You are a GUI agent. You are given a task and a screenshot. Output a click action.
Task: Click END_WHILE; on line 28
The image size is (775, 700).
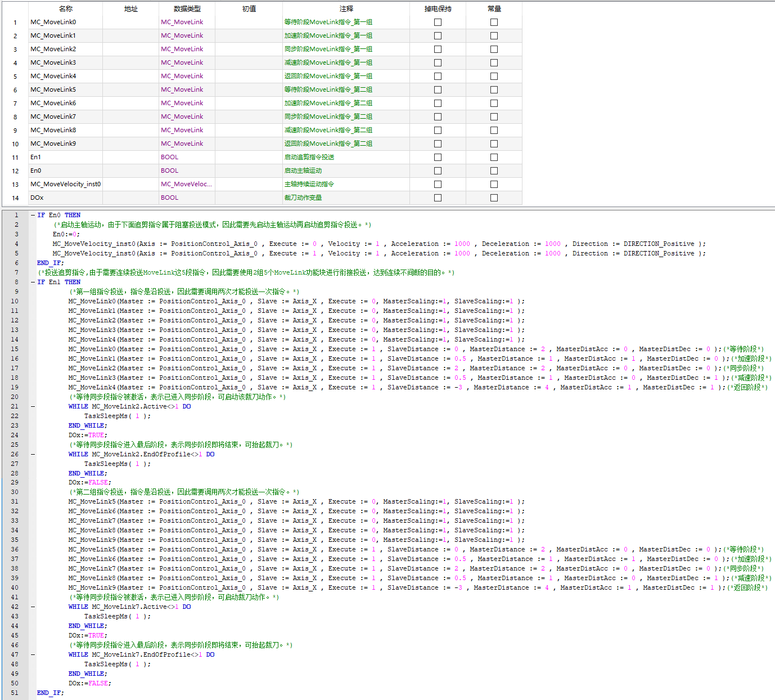pyautogui.click(x=88, y=473)
